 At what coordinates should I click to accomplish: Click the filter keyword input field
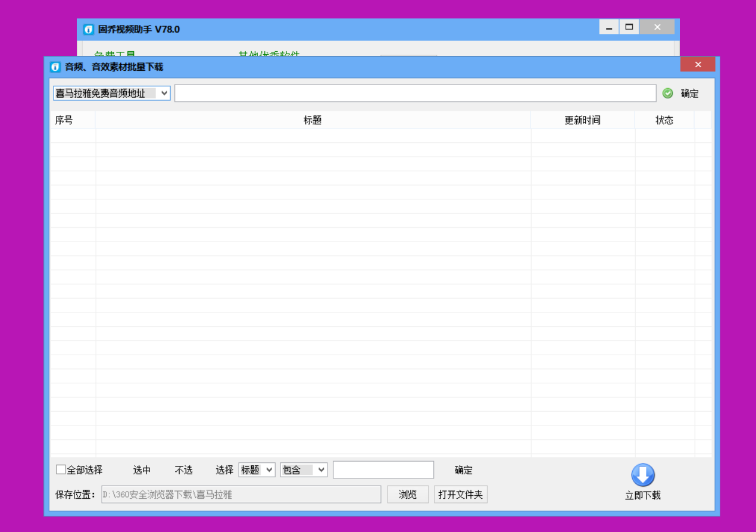[x=383, y=470]
